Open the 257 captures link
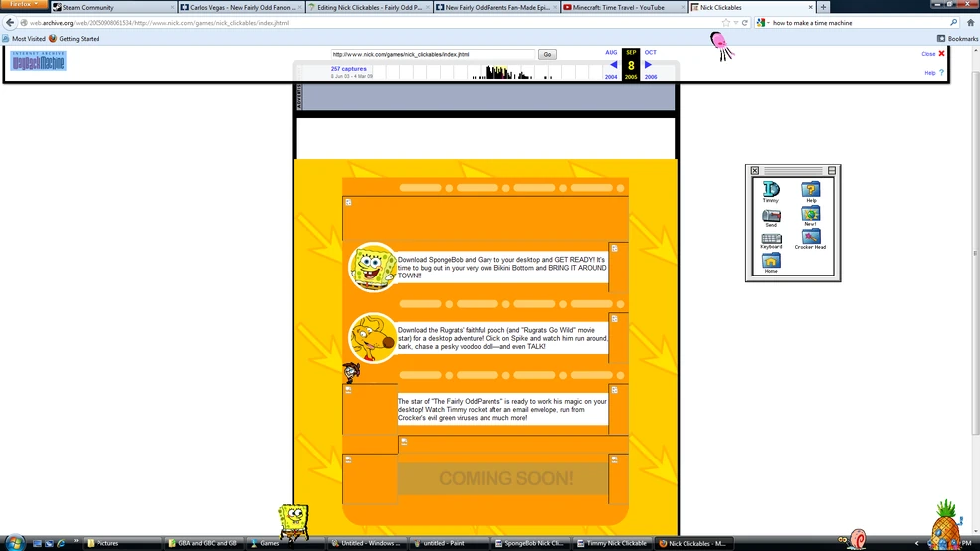 (349, 69)
